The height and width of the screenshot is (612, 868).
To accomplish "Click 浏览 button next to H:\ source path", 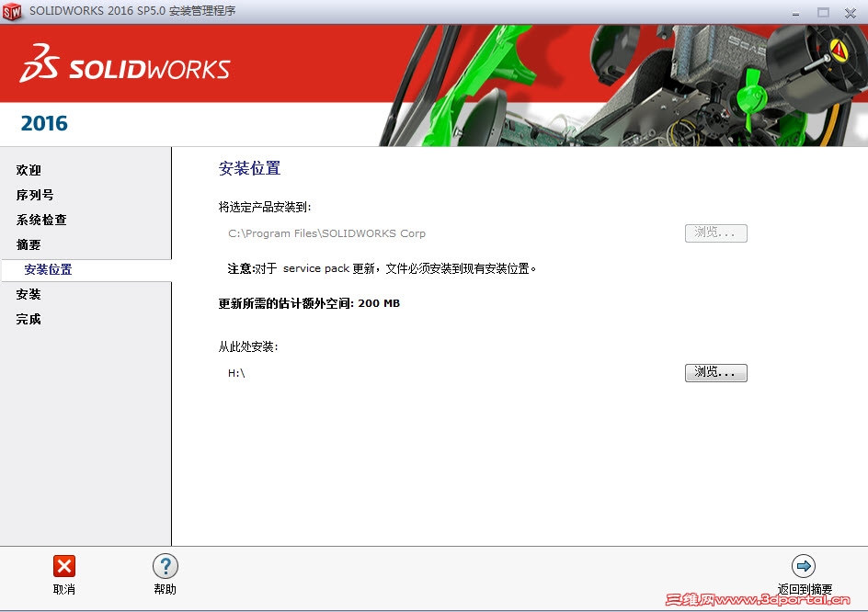I will [715, 373].
